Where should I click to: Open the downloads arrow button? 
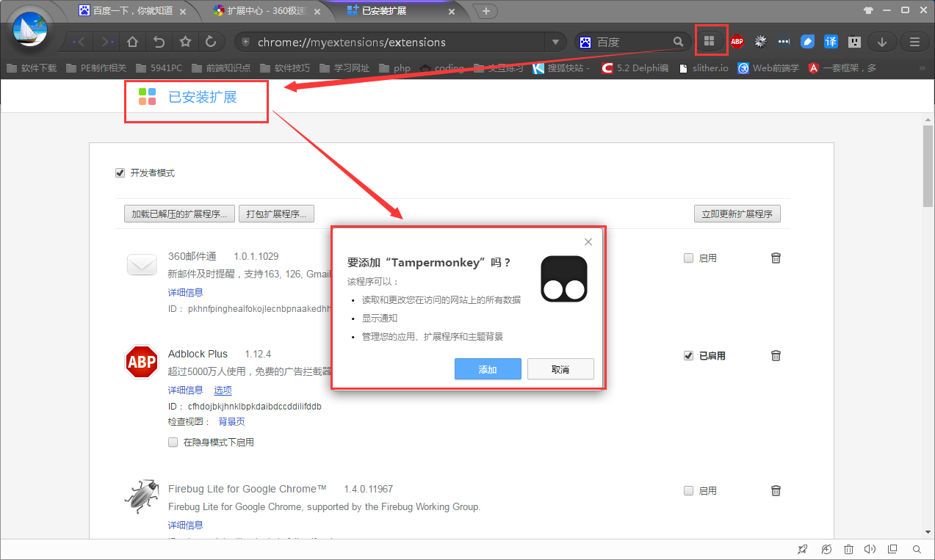click(x=882, y=42)
